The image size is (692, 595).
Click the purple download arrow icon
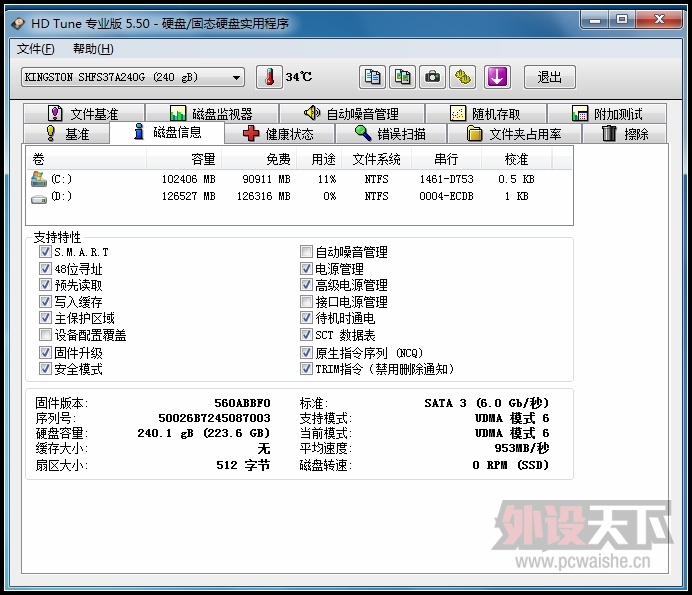497,77
